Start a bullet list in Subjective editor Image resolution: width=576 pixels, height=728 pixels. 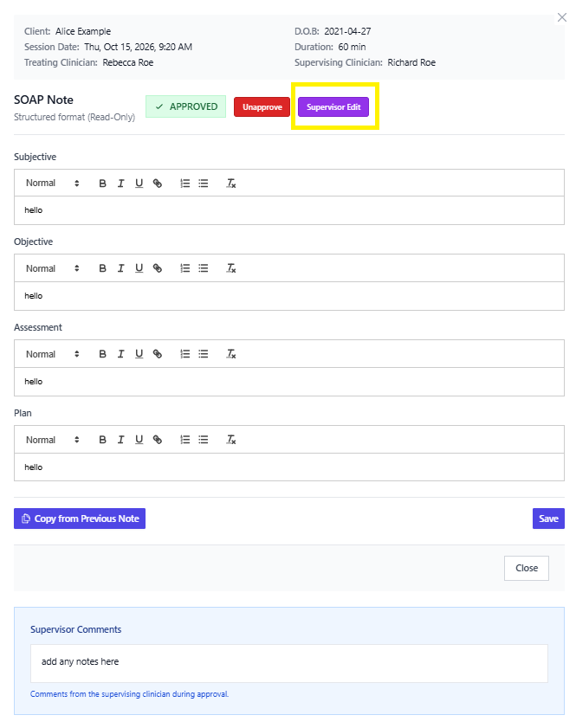click(x=203, y=184)
